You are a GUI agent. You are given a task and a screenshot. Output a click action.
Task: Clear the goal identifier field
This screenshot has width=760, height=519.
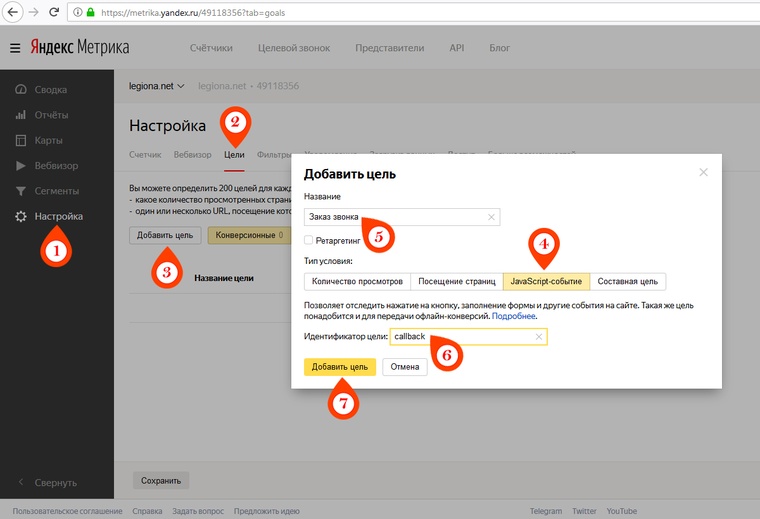point(539,337)
